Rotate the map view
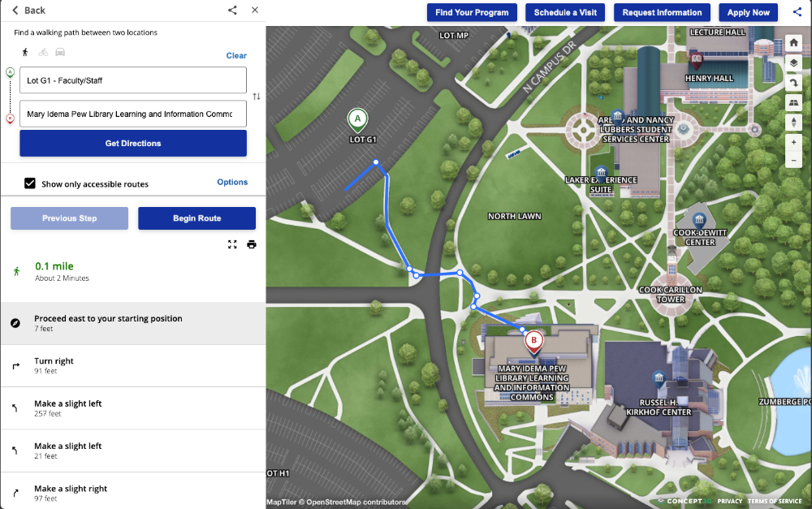812x509 pixels. click(794, 83)
